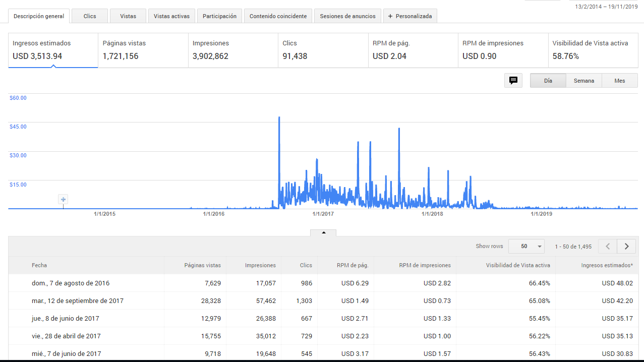This screenshot has height=362, width=644.
Task: Click row vie., 28 de abril de 2017
Action: pyautogui.click(x=323, y=336)
